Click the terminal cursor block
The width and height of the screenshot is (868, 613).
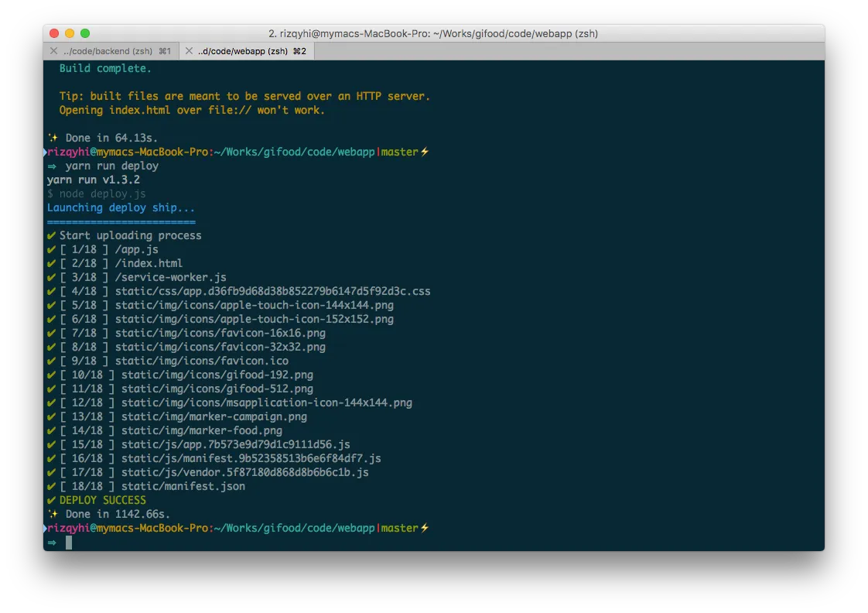69,543
